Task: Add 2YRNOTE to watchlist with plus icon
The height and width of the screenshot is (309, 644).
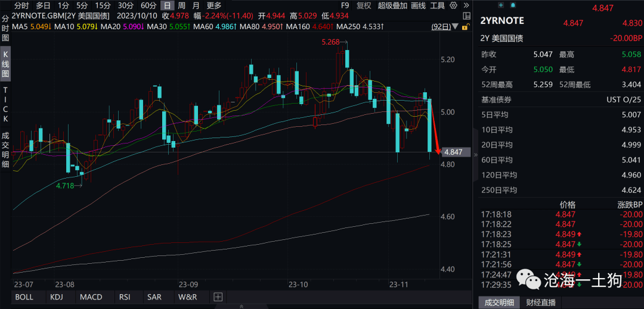Action: point(502,5)
